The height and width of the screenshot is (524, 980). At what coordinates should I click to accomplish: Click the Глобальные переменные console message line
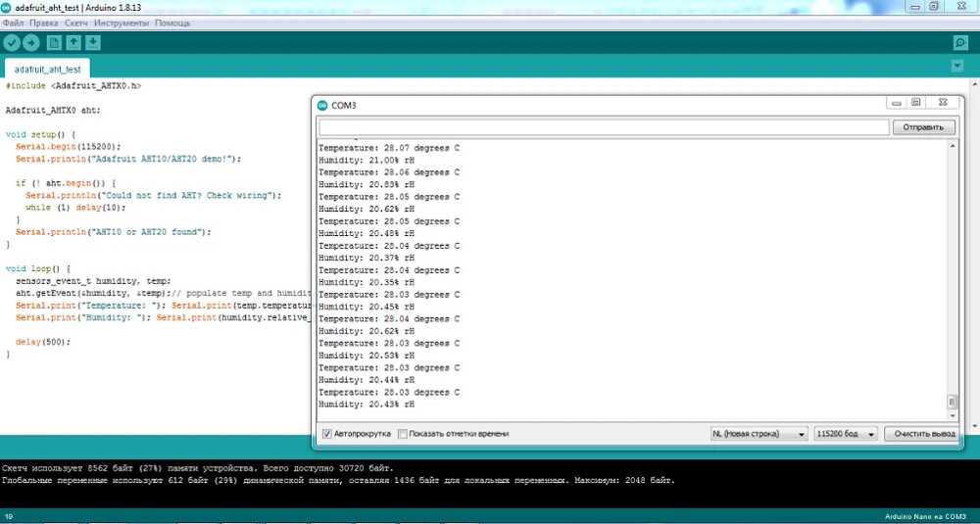click(x=339, y=481)
